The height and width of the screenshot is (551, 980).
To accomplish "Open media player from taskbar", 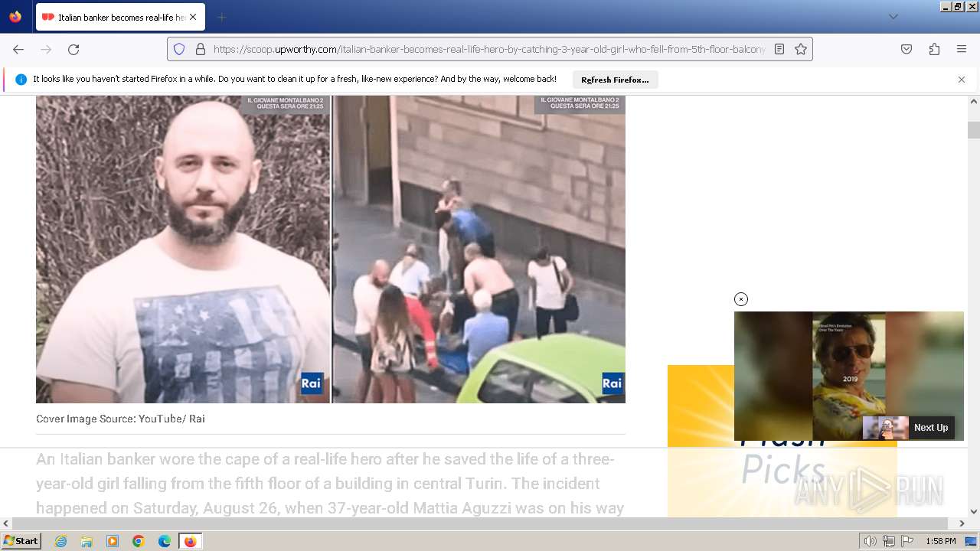I will coord(113,541).
